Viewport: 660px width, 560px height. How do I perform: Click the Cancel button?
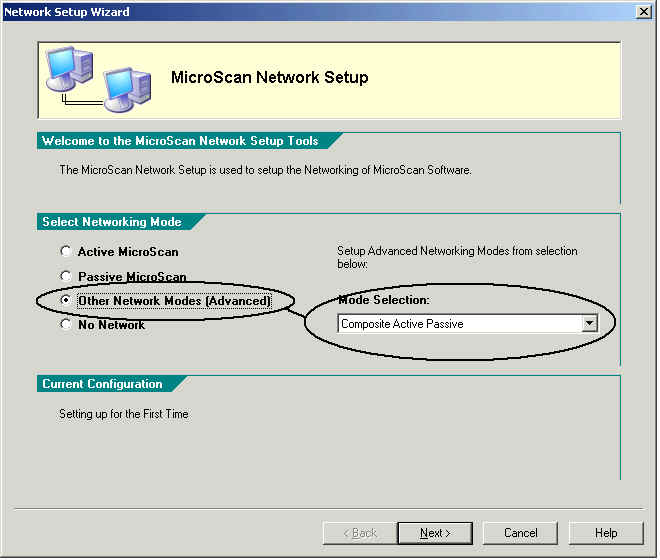pos(521,534)
